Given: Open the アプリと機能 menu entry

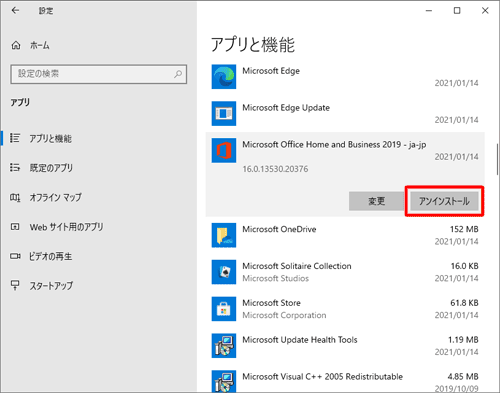Looking at the screenshot, I should pyautogui.click(x=51, y=138).
